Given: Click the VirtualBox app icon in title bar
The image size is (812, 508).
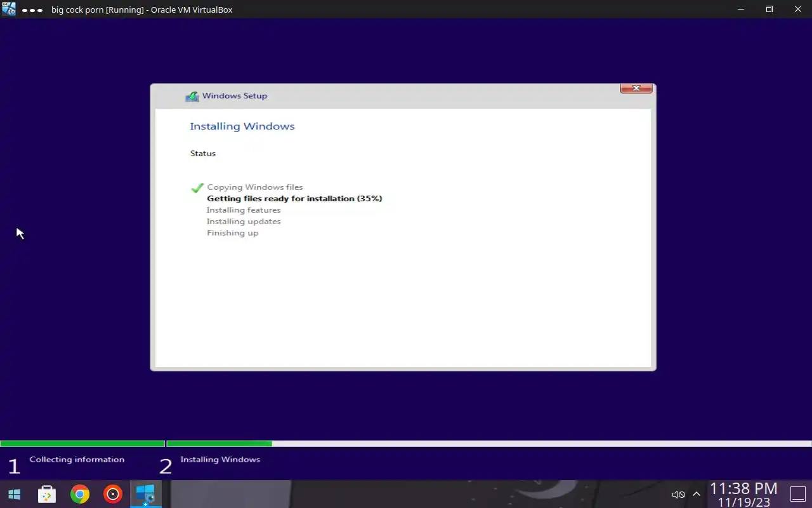Looking at the screenshot, I should coord(8,9).
